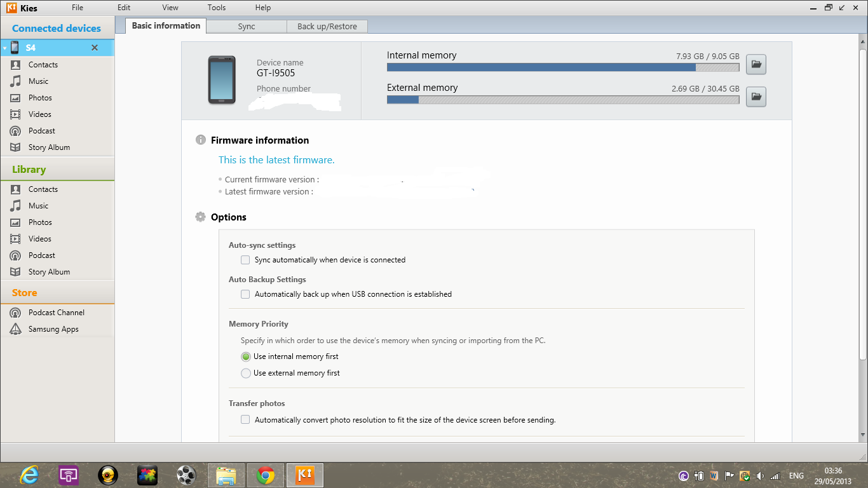The width and height of the screenshot is (868, 488).
Task: Enable sync automatically when device is connected
Action: coord(245,260)
